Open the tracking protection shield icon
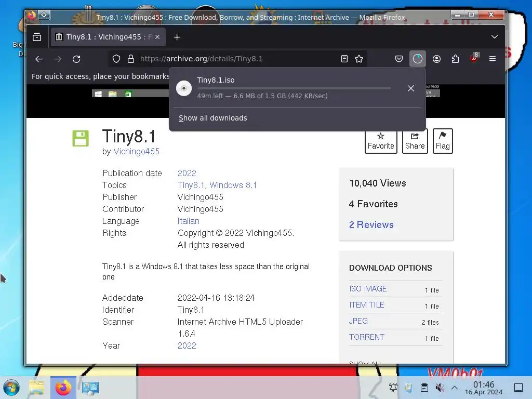Screen dimensions: 532x399 116,59
